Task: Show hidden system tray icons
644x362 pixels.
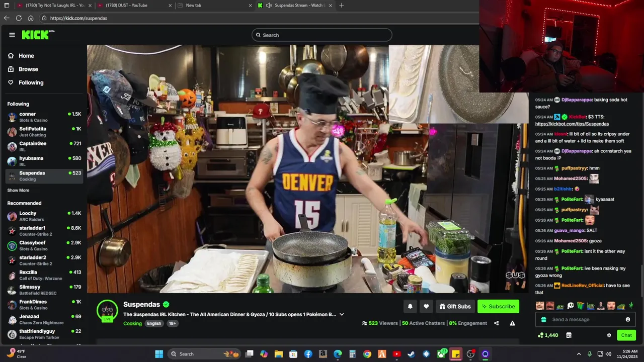Action: pos(579,354)
